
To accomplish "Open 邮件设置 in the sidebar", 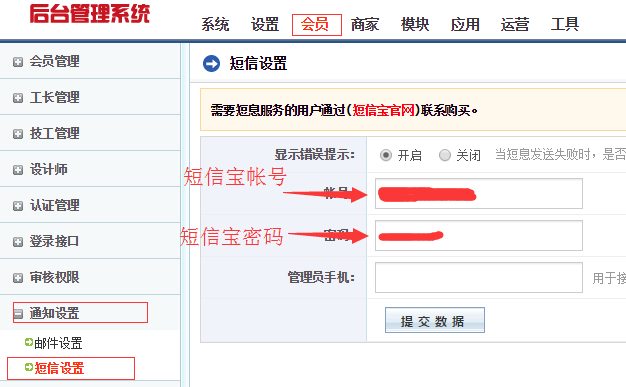I will pyautogui.click(x=58, y=343).
